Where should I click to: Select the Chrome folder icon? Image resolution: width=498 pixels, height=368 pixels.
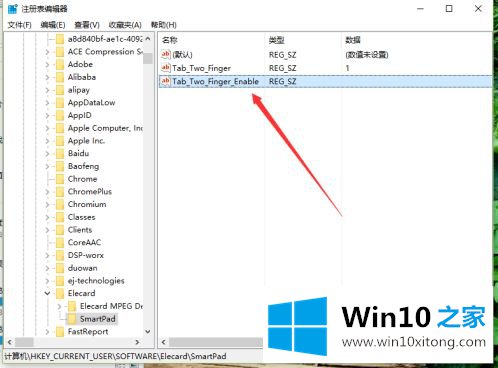click(x=60, y=179)
